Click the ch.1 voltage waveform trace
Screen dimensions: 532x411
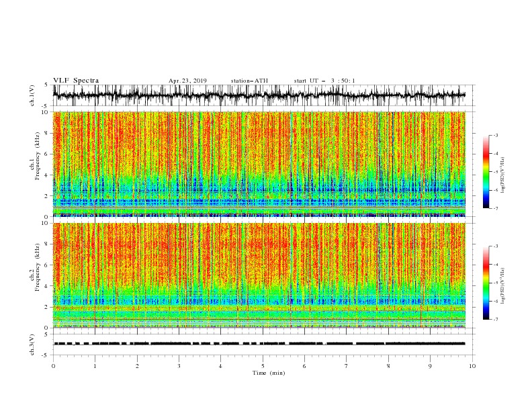(x=259, y=95)
